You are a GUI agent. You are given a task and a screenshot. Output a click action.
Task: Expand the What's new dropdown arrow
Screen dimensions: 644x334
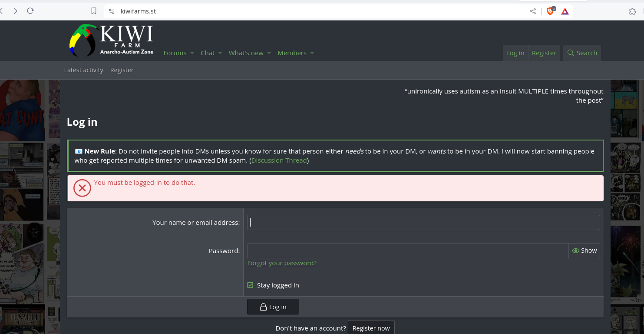(x=269, y=53)
